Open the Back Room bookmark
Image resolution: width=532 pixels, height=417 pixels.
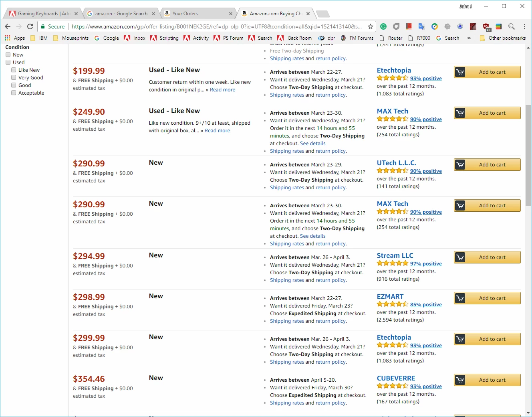pyautogui.click(x=294, y=38)
